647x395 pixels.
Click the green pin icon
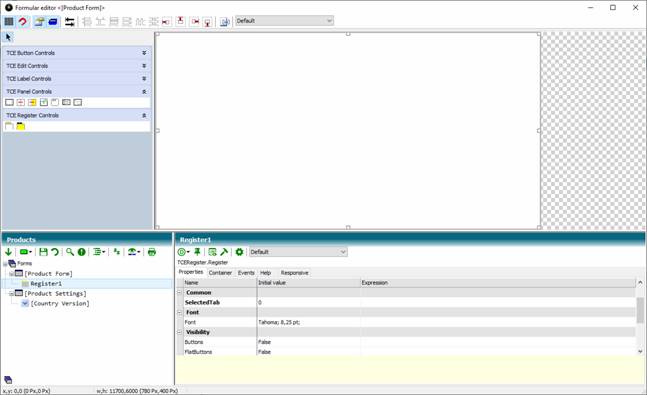(x=197, y=252)
